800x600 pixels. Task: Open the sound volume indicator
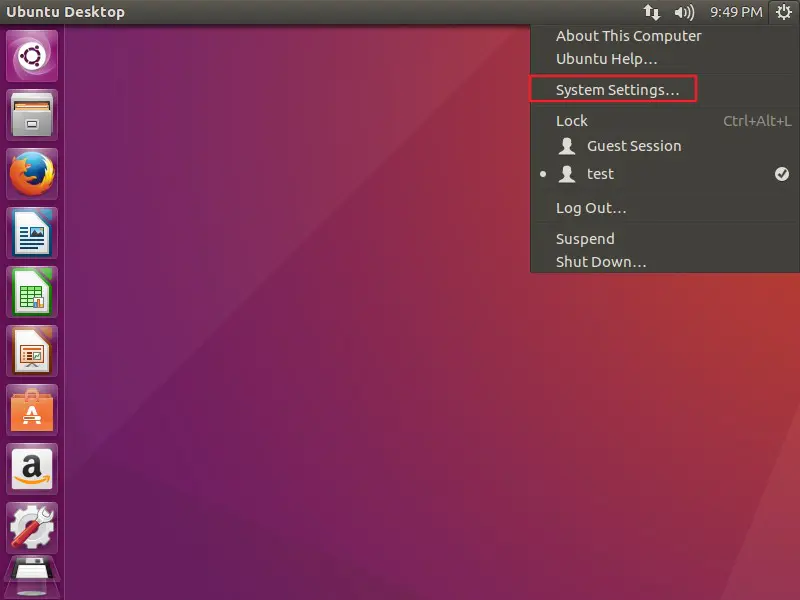[684, 12]
